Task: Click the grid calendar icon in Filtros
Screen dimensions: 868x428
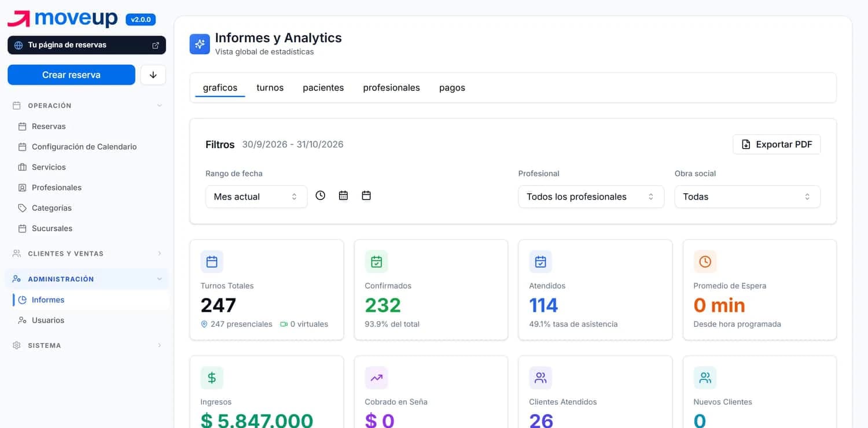Action: pyautogui.click(x=343, y=195)
